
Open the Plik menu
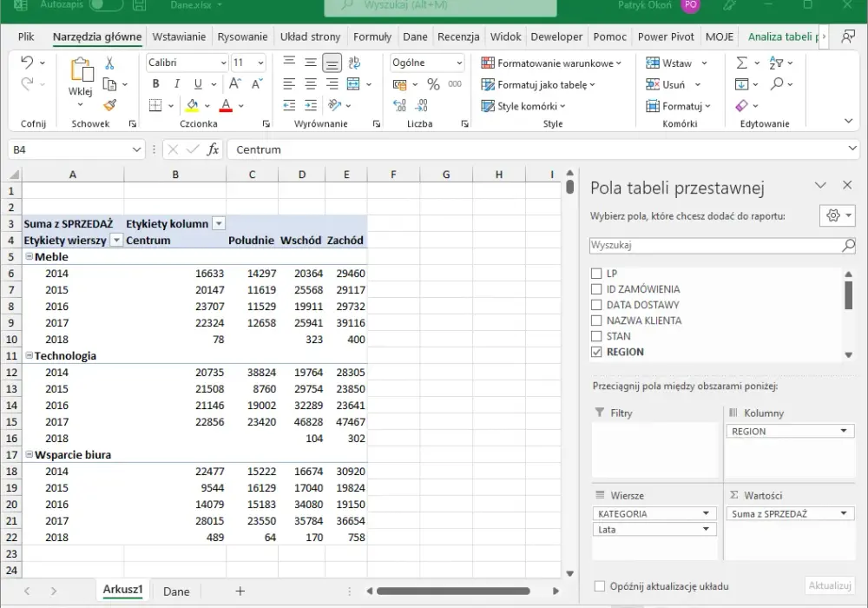[26, 37]
